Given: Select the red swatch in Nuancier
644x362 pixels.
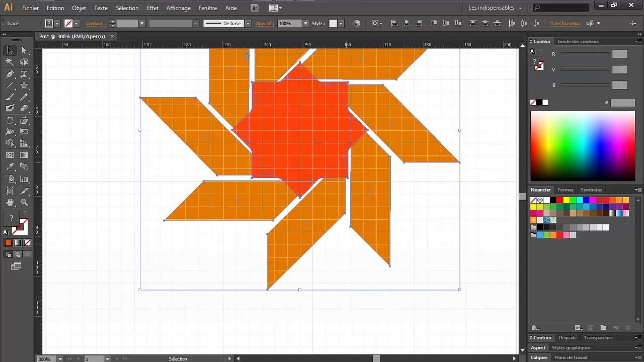Looking at the screenshot, I should coord(559,200).
